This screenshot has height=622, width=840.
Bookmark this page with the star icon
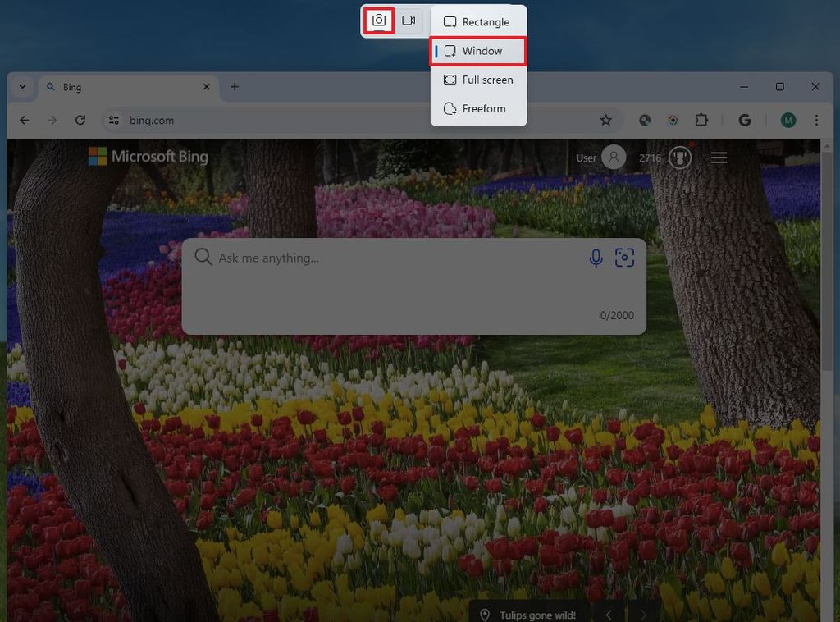point(606,120)
